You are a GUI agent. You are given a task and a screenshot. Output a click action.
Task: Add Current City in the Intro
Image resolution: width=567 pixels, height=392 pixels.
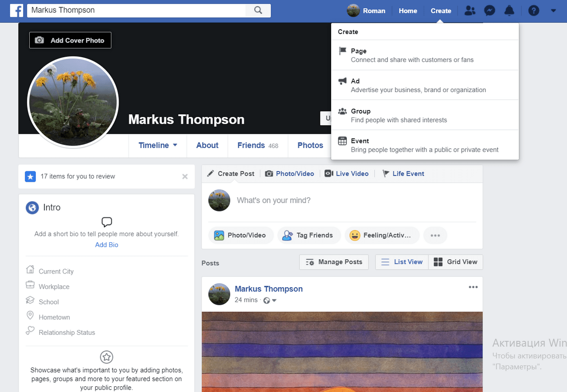[56, 272]
